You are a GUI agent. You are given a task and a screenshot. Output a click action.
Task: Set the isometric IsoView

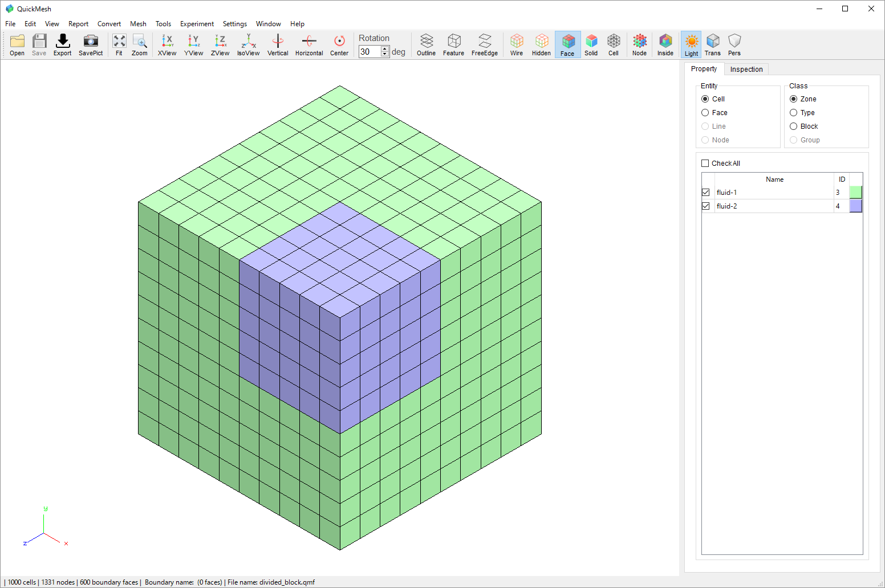point(249,44)
